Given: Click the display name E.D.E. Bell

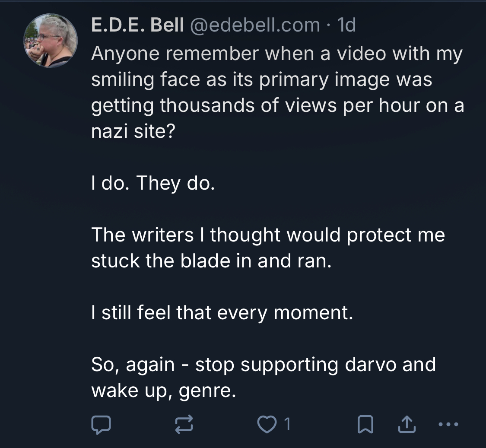Looking at the screenshot, I should tap(138, 25).
